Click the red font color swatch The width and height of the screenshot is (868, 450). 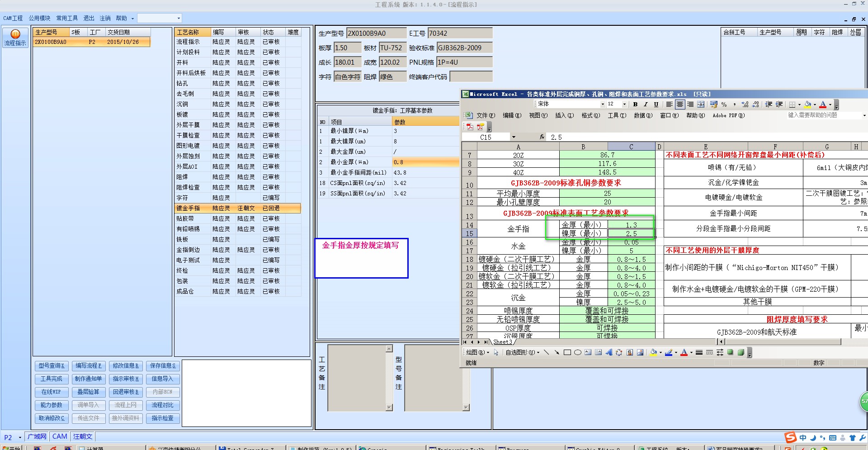[823, 104]
